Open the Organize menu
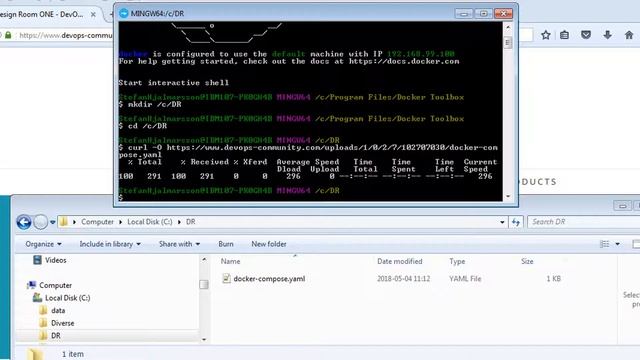This screenshot has height=360, width=640. click(x=43, y=244)
